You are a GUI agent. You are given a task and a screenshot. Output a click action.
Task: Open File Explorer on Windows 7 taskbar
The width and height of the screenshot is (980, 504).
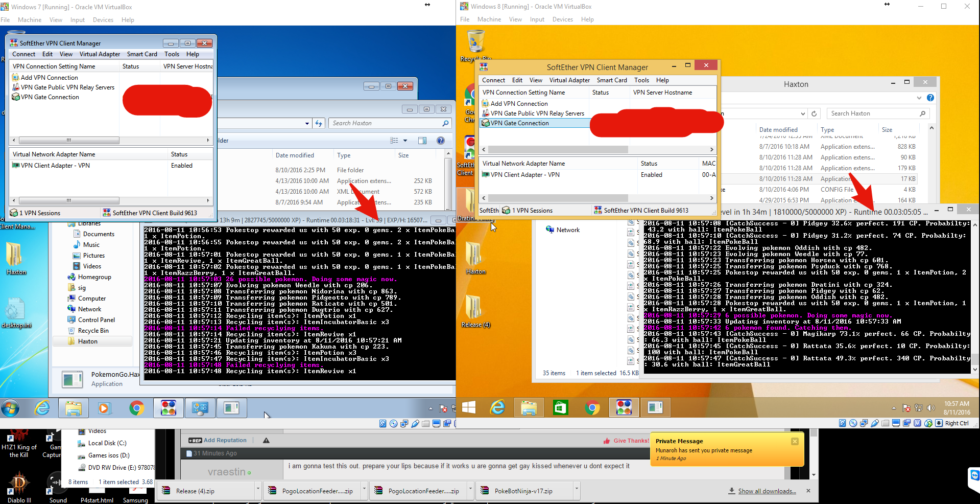pyautogui.click(x=73, y=408)
